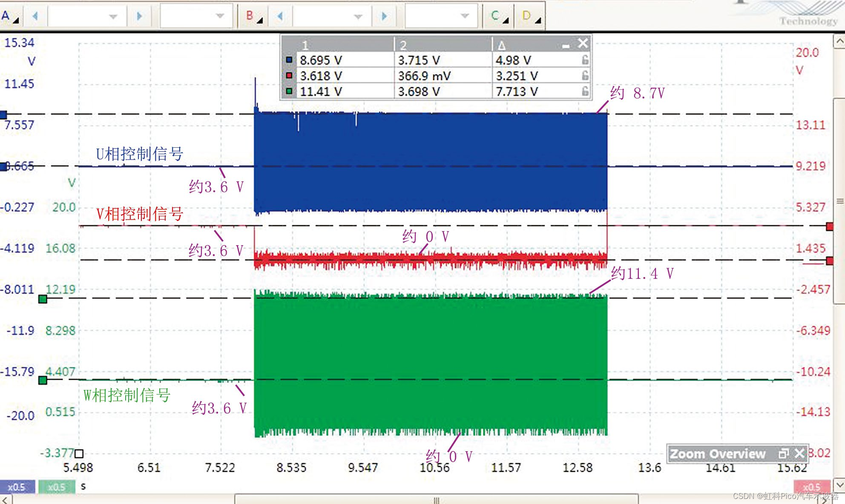This screenshot has width=845, height=504.
Task: Click the blue x0.5 zoom factor button
Action: point(17,487)
